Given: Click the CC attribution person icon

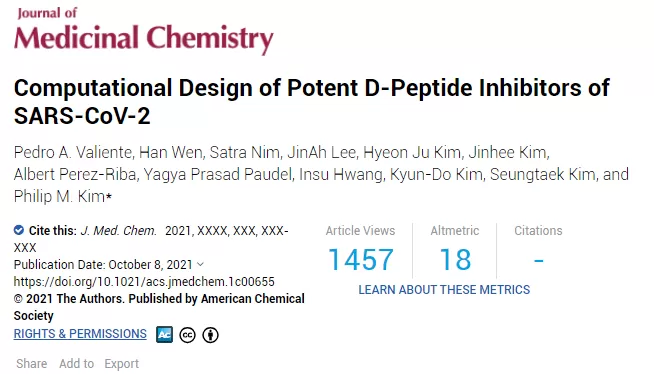Looking at the screenshot, I should click(210, 335).
